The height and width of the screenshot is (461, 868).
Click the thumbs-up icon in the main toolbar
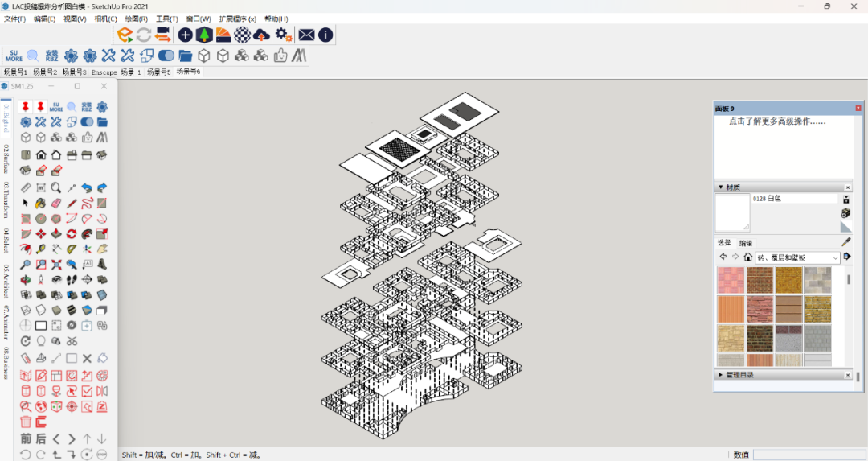coord(280,56)
